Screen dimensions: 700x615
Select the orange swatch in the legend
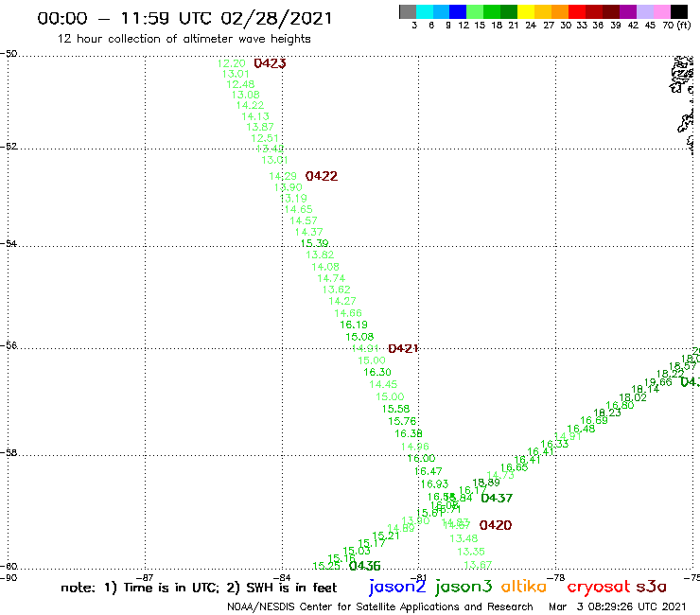click(x=560, y=11)
